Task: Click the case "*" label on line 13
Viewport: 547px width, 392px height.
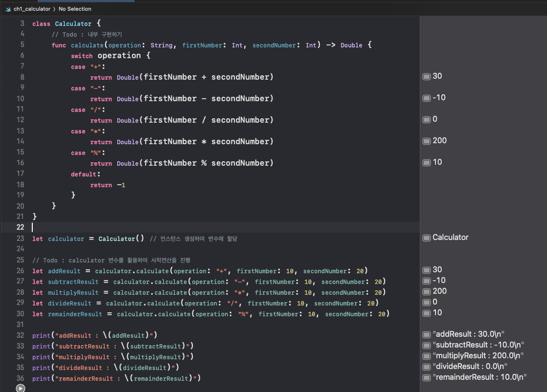Action: 88,131
